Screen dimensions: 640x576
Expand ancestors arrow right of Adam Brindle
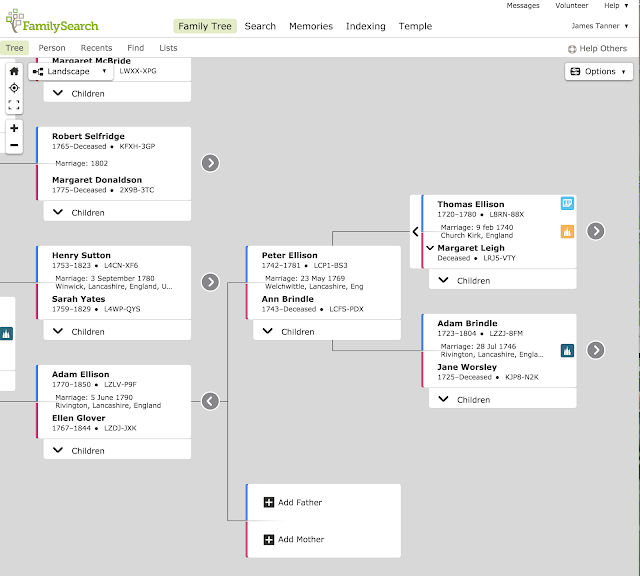point(596,350)
